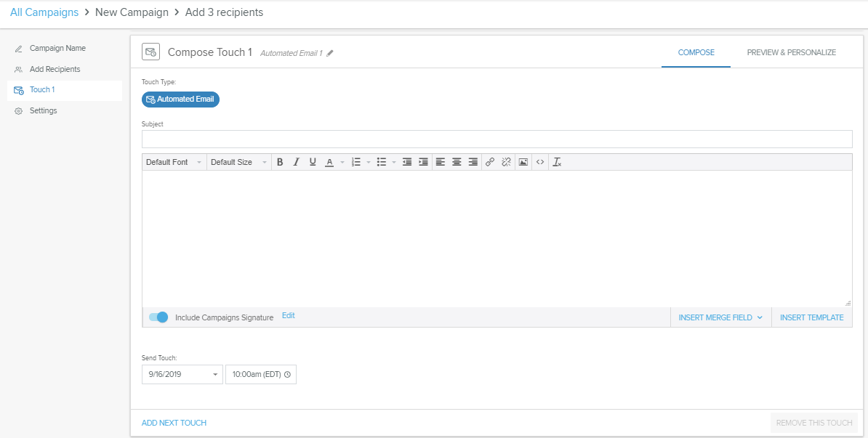Decrease indent using the outdent icon

(x=407, y=162)
